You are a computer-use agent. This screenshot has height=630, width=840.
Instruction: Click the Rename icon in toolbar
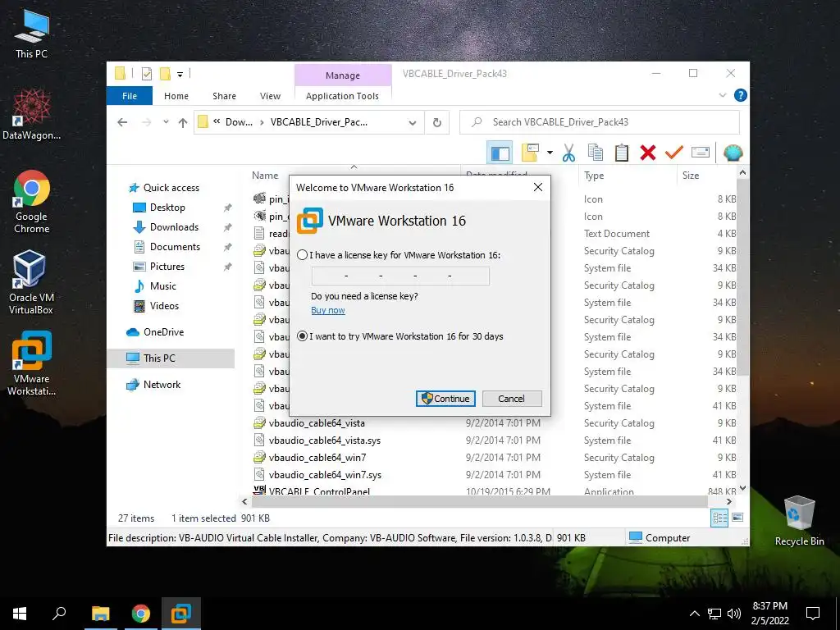pos(701,153)
